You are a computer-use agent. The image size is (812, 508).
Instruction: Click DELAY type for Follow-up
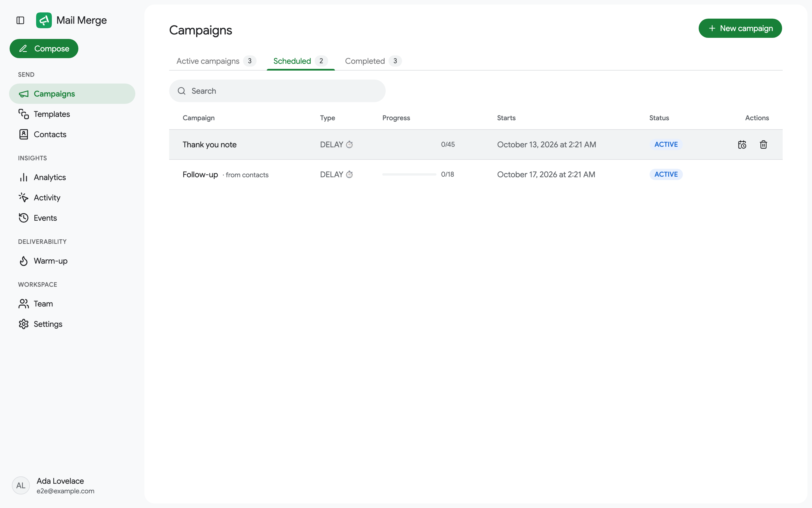click(336, 174)
